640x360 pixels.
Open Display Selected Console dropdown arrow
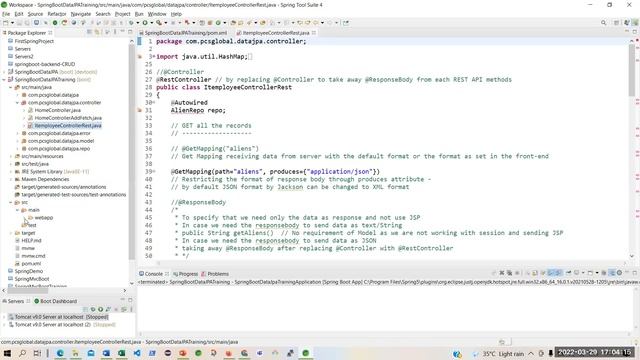pyautogui.click(x=583, y=273)
